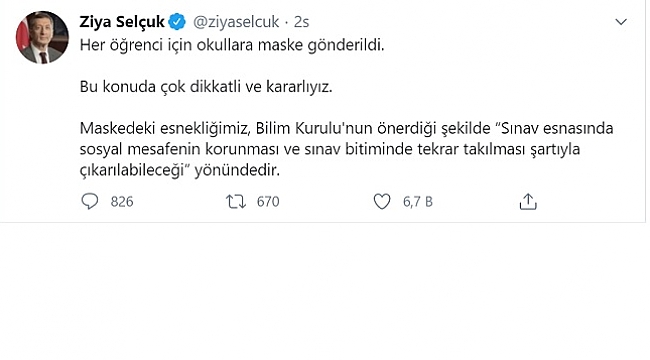Click the closing word "yönündedir"
The height and width of the screenshot is (360, 650).
pos(237,170)
